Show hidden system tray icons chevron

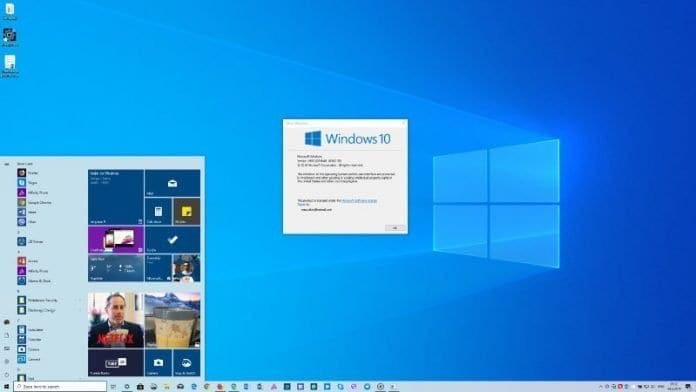(x=601, y=387)
